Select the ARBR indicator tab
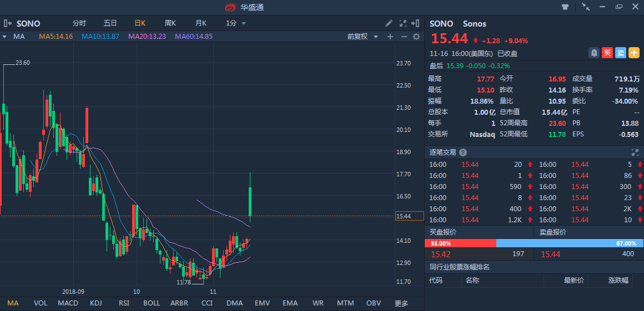The width and height of the screenshot is (644, 311). click(179, 303)
